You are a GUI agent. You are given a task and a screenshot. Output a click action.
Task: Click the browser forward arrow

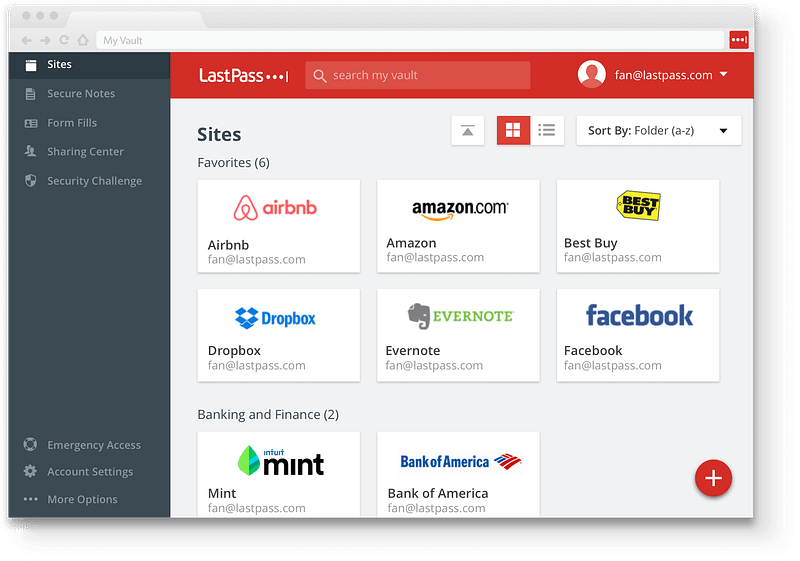coord(45,40)
